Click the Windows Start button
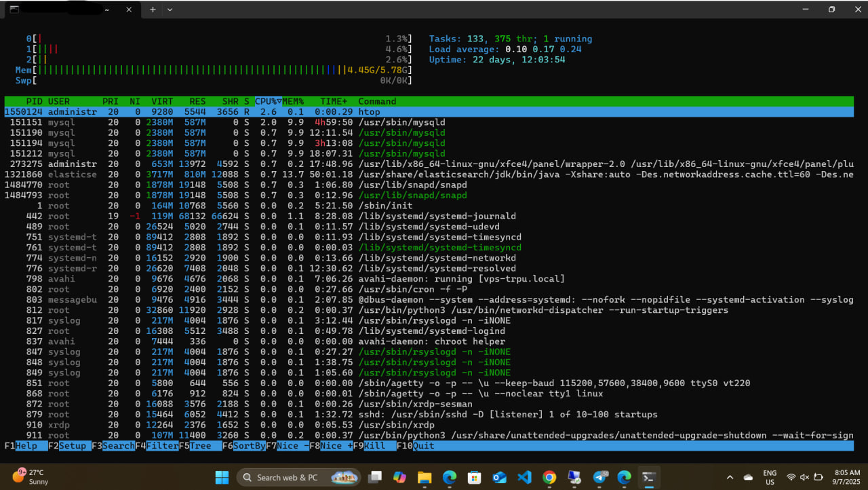 (222, 477)
